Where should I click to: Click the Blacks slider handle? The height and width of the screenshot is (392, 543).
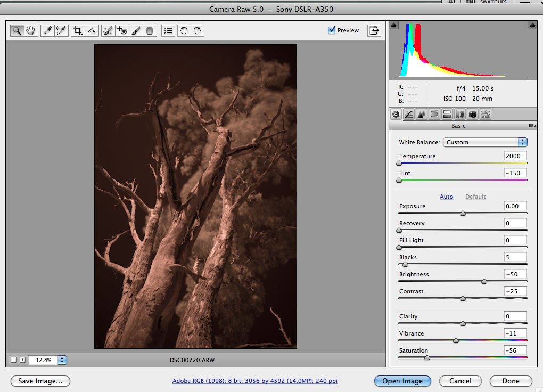click(x=405, y=264)
